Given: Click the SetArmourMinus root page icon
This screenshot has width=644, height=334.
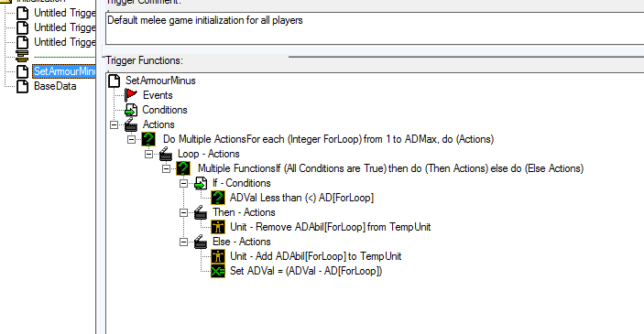Looking at the screenshot, I should point(115,81).
